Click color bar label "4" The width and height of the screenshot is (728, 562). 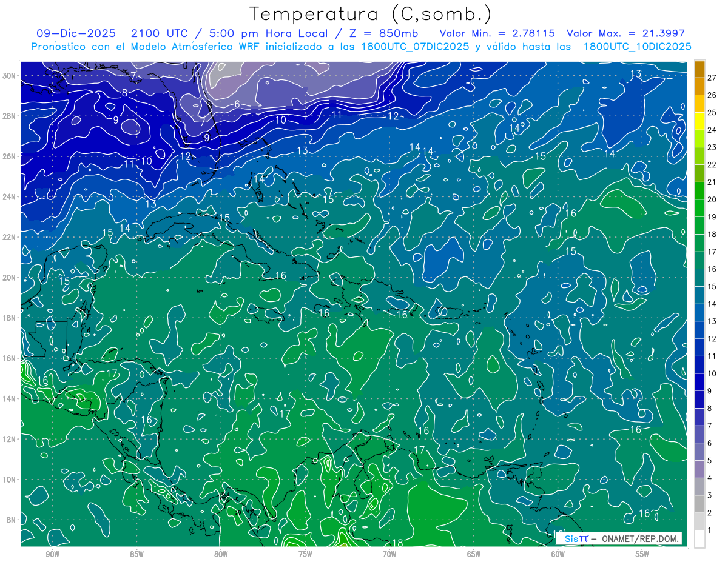(x=710, y=478)
